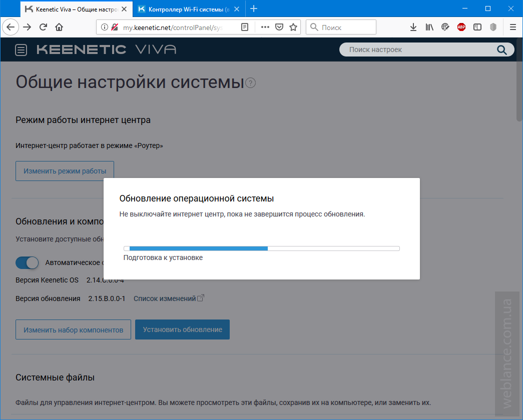Go forward in browser history
Viewport: 523px width, 420px height.
(27, 27)
